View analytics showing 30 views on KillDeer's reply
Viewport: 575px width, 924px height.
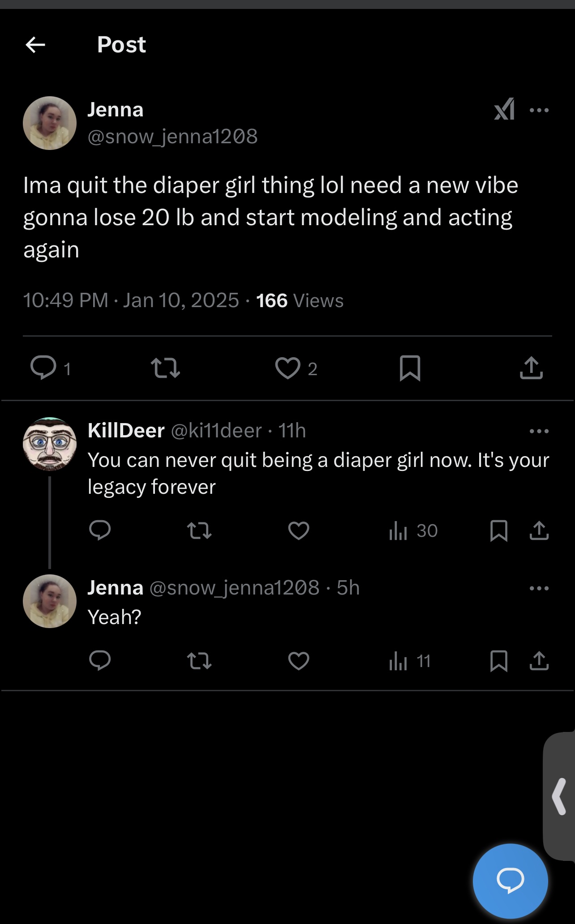coord(413,531)
